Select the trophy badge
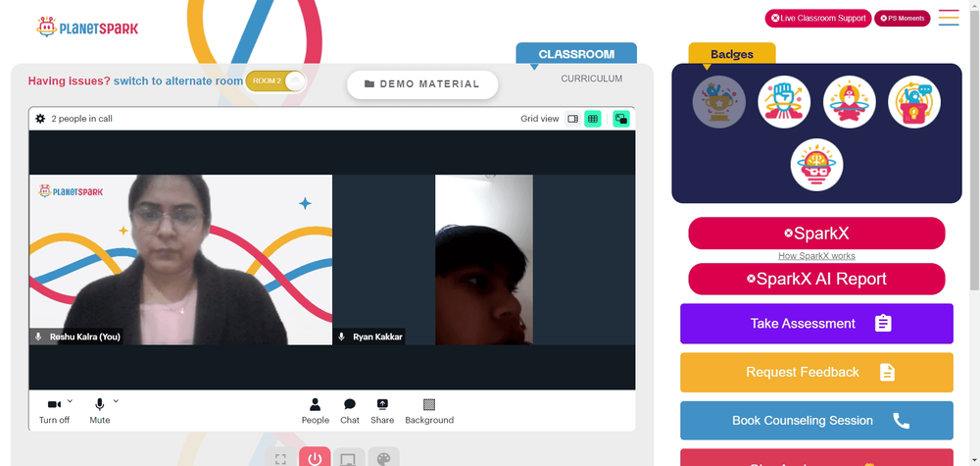 [718, 102]
